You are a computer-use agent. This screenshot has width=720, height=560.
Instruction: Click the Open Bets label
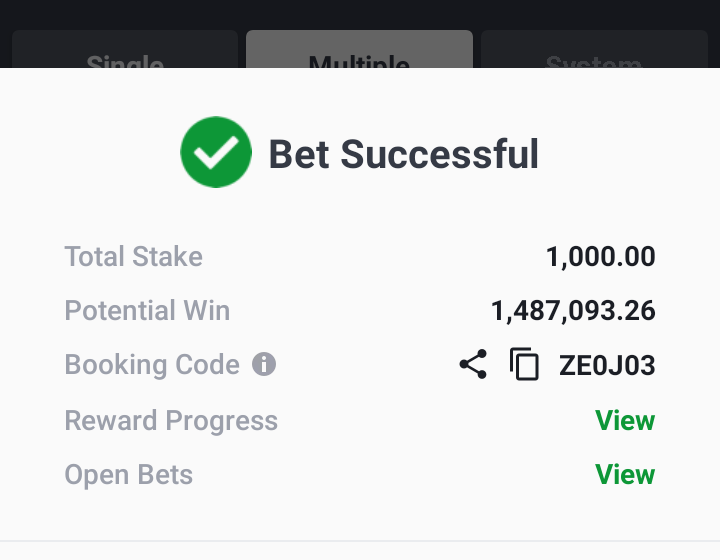point(129,475)
